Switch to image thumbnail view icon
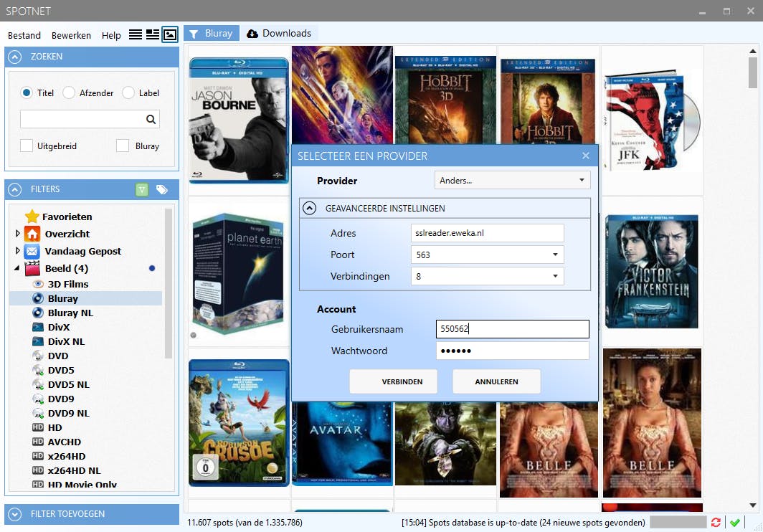 (170, 34)
